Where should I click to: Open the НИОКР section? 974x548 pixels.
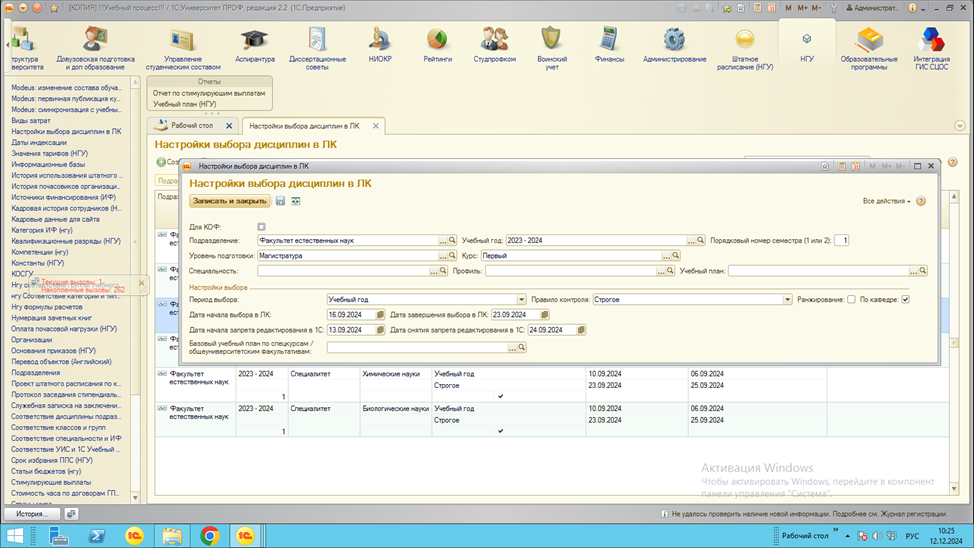[x=380, y=46]
